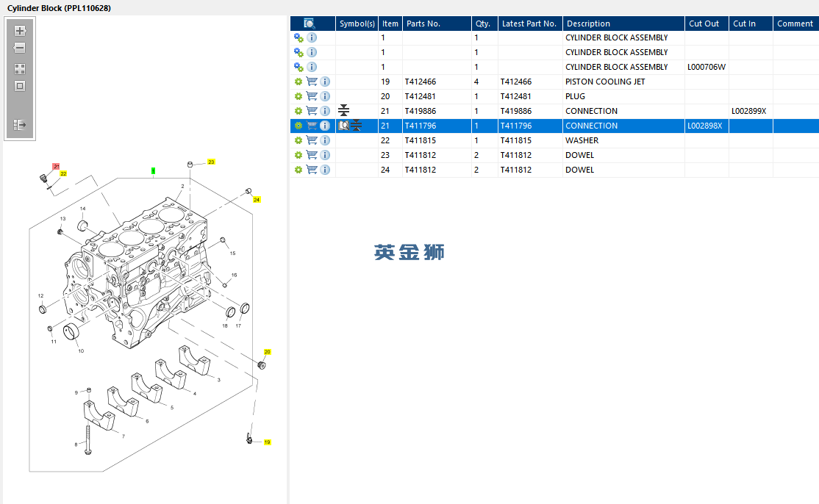Click supersession symbol in T419886 row

pos(343,111)
